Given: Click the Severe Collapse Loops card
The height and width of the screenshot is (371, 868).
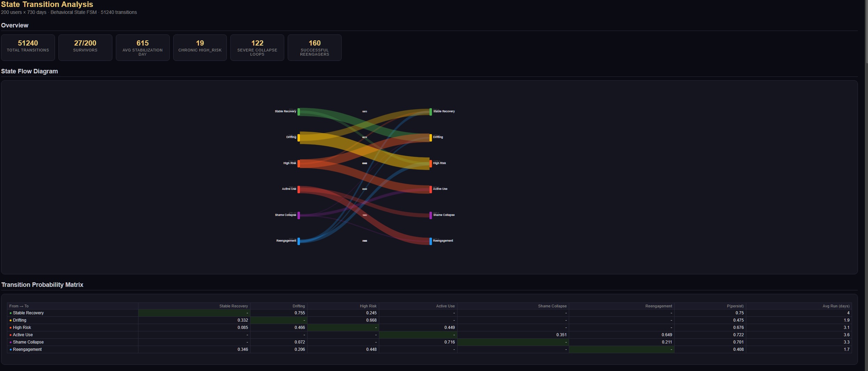Looking at the screenshot, I should click(x=257, y=48).
